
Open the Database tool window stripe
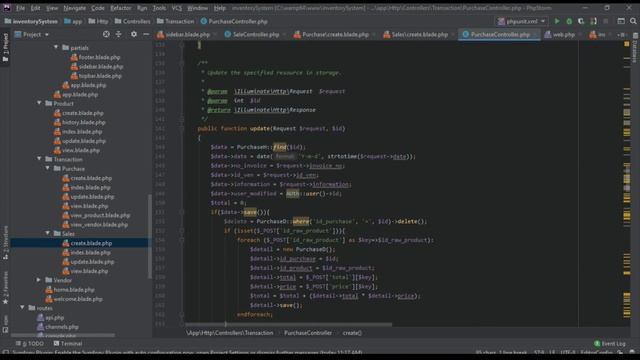[x=635, y=49]
